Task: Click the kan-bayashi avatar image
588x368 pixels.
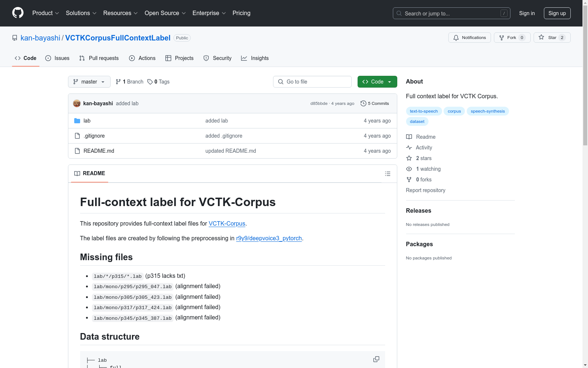Action: pos(77,103)
